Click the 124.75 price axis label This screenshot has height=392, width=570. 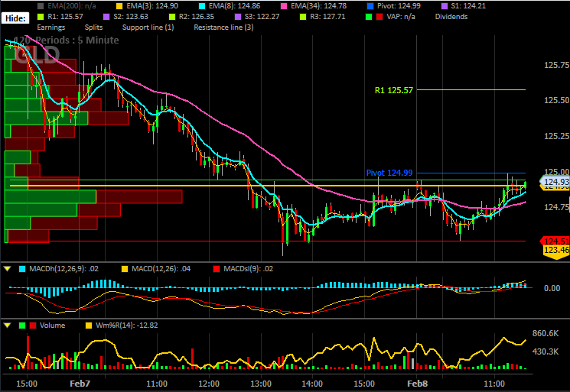click(556, 207)
